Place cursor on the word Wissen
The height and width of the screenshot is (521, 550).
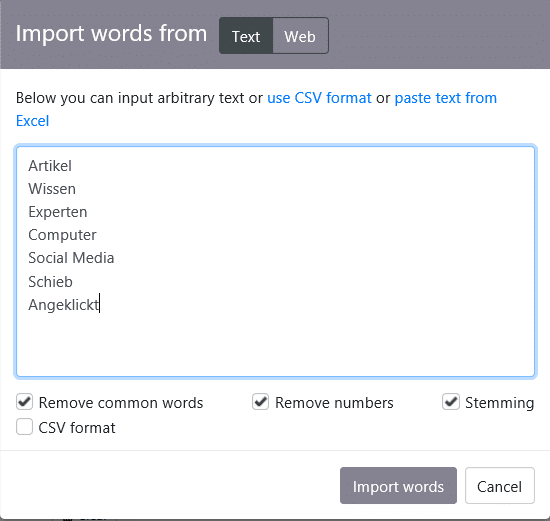point(52,189)
